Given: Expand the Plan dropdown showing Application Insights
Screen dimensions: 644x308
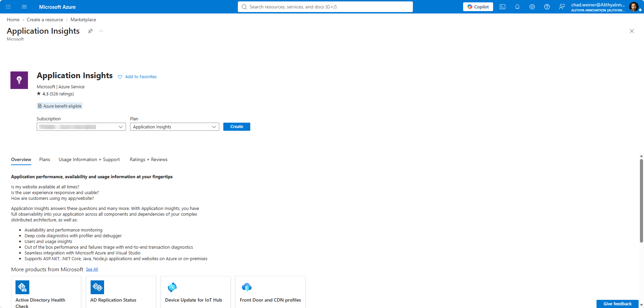Looking at the screenshot, I should (x=174, y=127).
